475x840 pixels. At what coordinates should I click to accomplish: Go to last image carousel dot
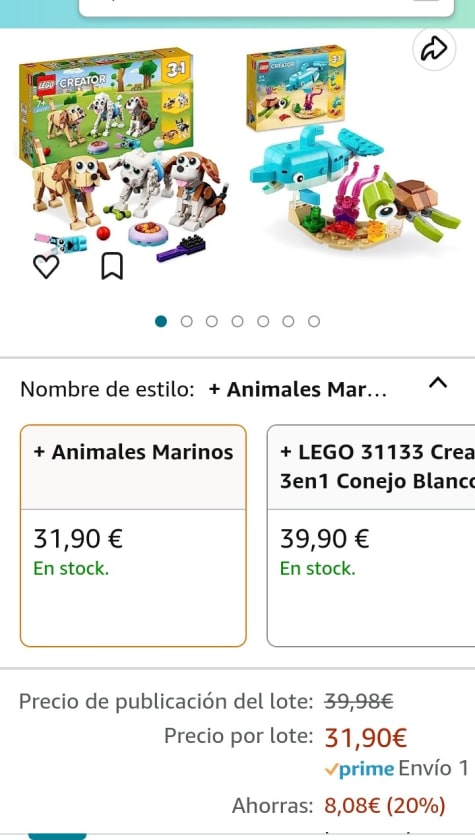(x=314, y=321)
